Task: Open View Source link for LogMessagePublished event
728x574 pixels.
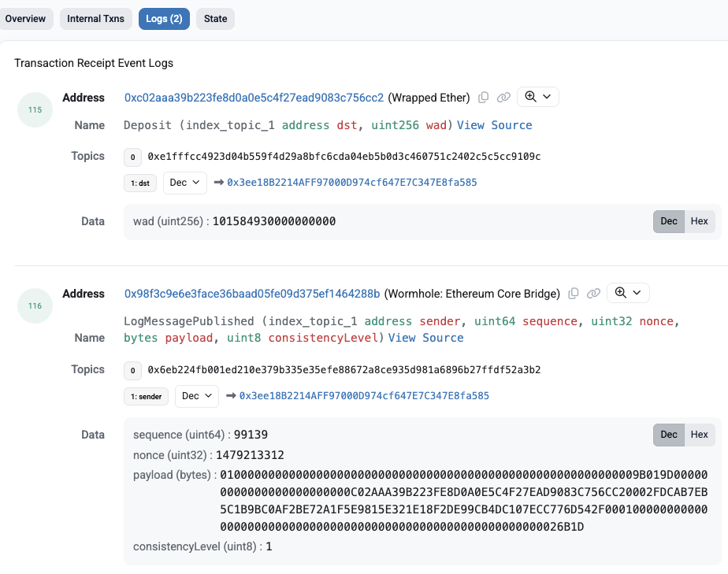Action: click(x=425, y=338)
